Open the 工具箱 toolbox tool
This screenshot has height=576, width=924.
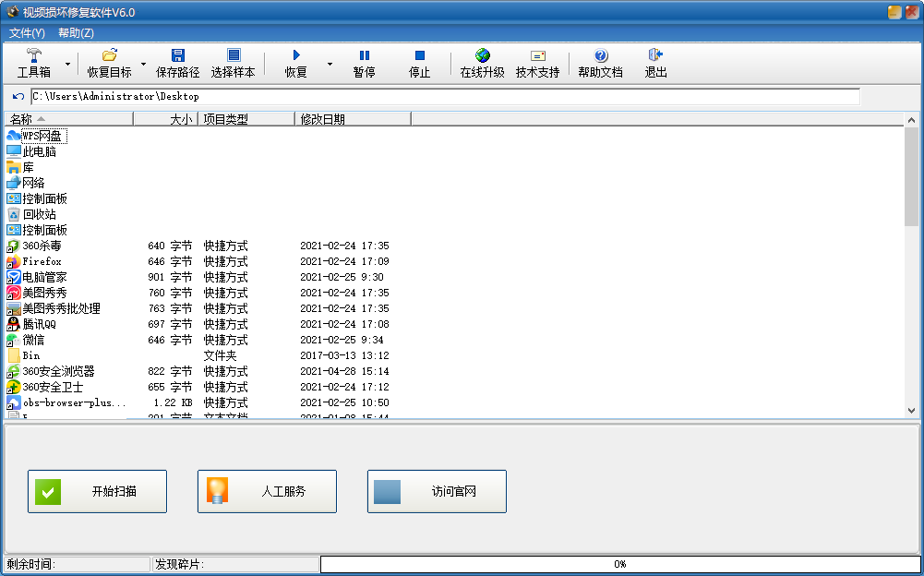35,63
